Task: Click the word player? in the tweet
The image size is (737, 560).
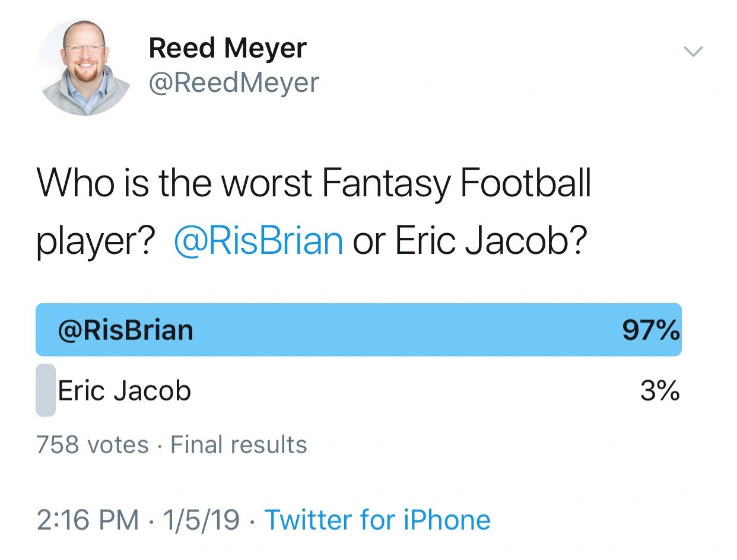Action: pos(96,243)
